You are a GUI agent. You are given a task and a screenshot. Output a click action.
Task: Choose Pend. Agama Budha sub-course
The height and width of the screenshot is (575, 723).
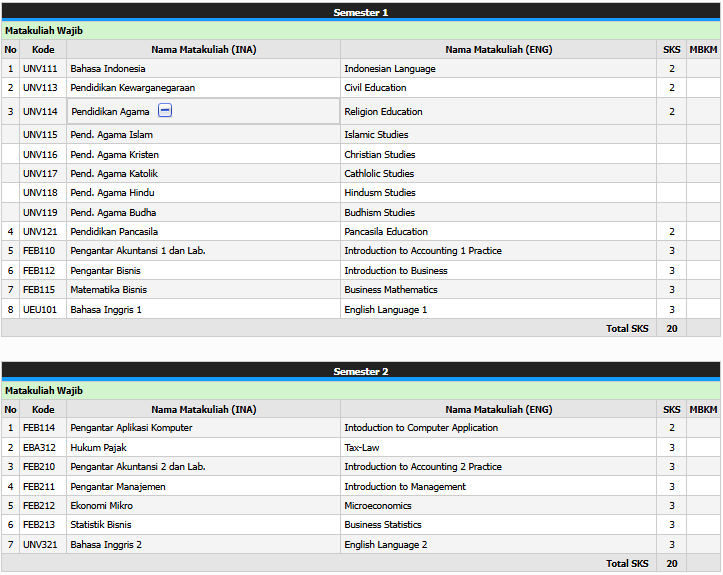tap(113, 213)
